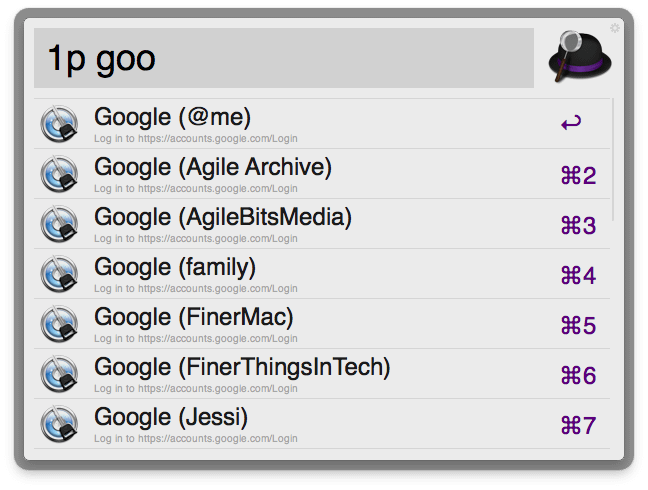This screenshot has width=648, height=490.
Task: Click the 1Password icon beside Google (family)
Action: (x=60, y=274)
